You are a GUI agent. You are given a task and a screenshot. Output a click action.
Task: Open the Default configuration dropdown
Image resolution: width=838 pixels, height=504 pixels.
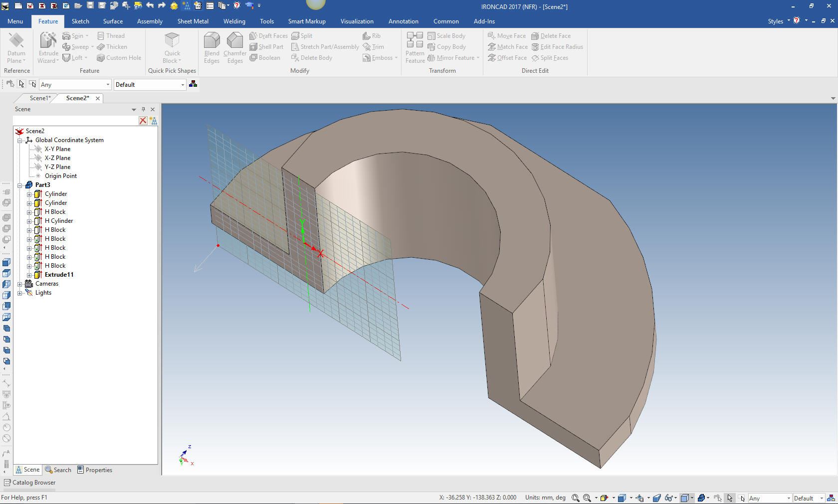click(x=183, y=85)
